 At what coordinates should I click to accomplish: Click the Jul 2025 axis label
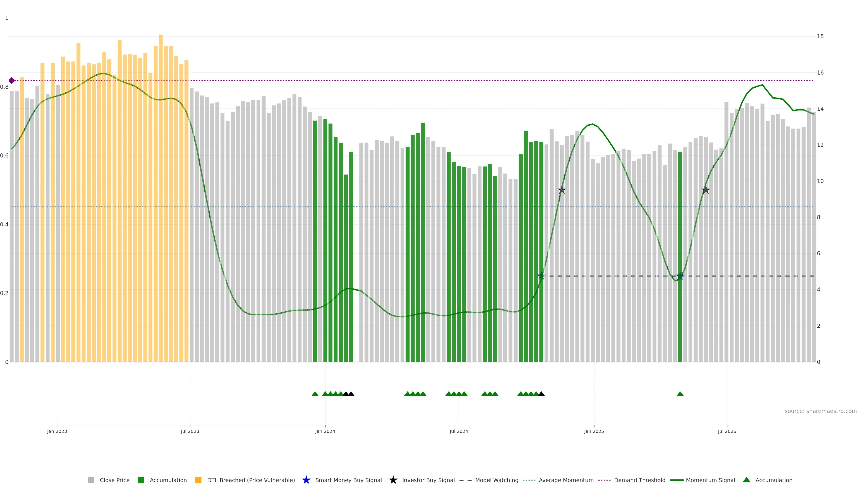pos(727,432)
